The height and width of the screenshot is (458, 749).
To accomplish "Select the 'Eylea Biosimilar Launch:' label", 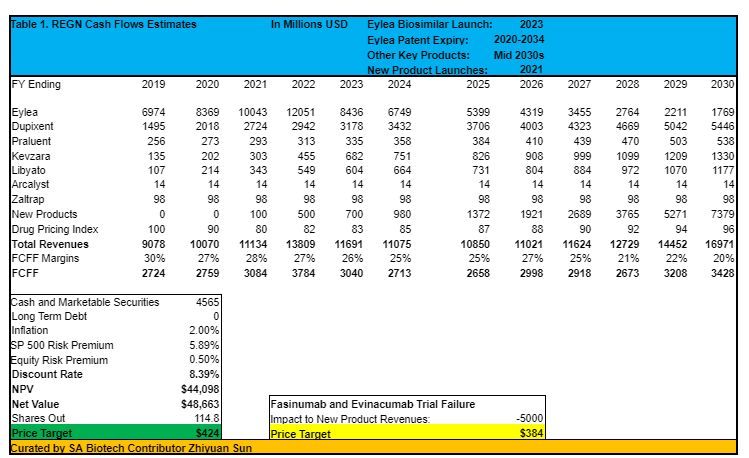I will click(429, 24).
